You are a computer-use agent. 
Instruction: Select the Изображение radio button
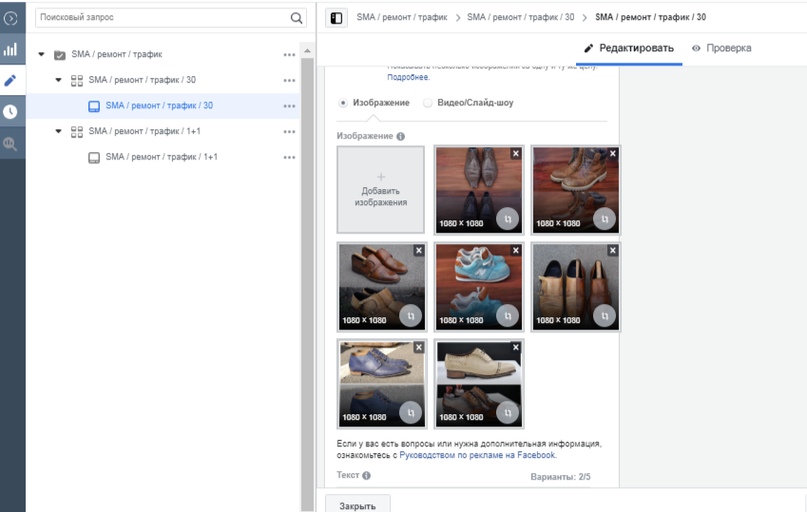click(x=343, y=103)
